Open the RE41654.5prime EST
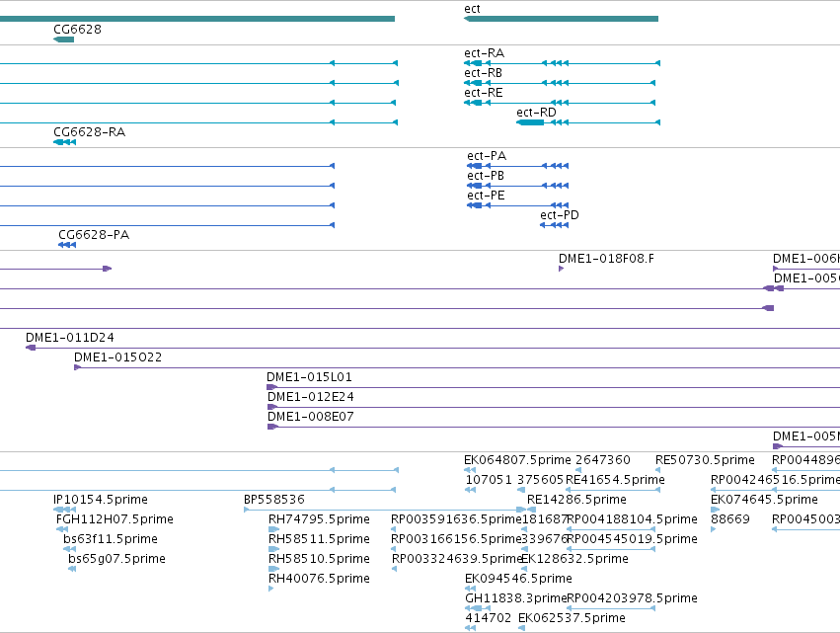Screen dimensions: 840x633 [613, 490]
